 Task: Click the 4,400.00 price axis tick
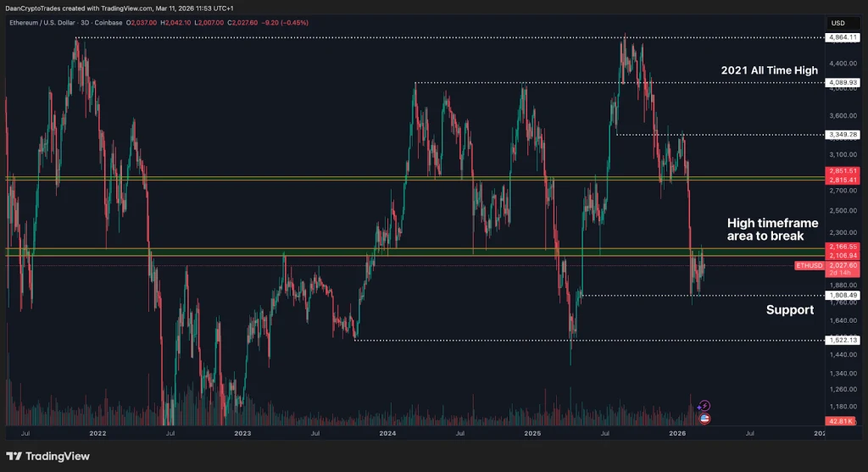(843, 64)
